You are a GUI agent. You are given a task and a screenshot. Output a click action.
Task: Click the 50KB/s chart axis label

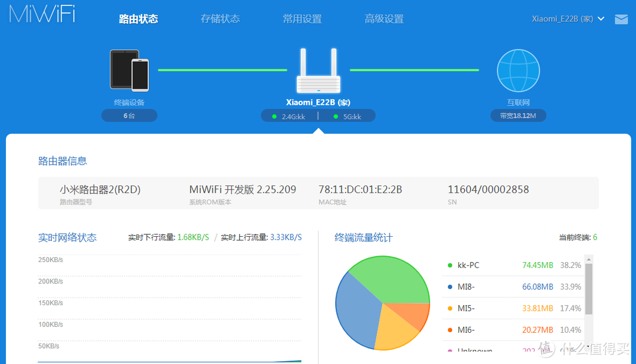49,346
